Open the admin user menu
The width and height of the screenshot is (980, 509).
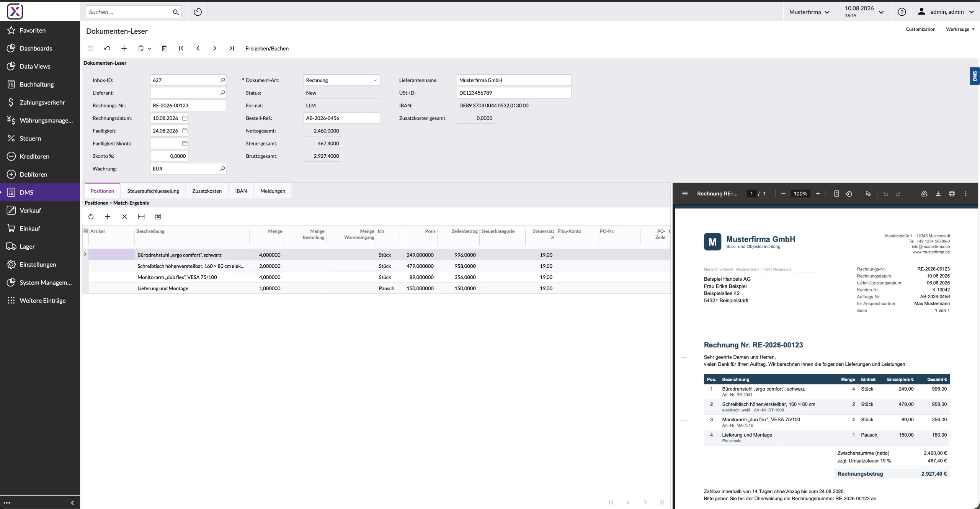tap(946, 12)
